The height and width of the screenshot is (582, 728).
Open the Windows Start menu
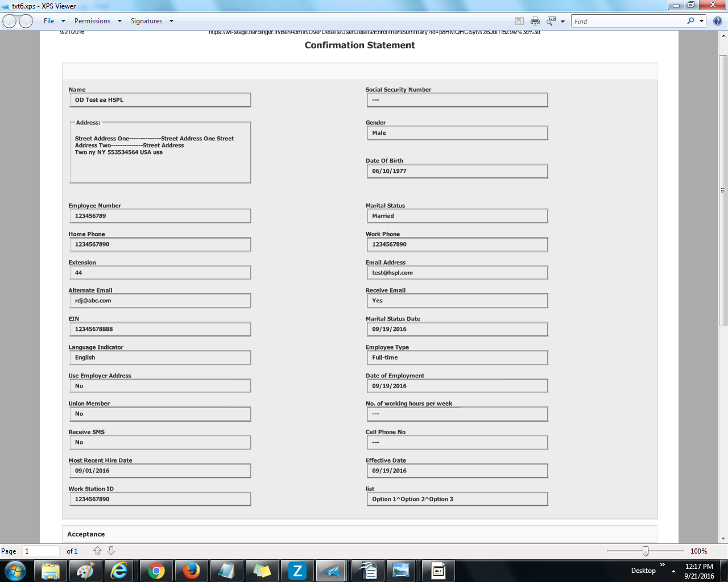click(15, 571)
